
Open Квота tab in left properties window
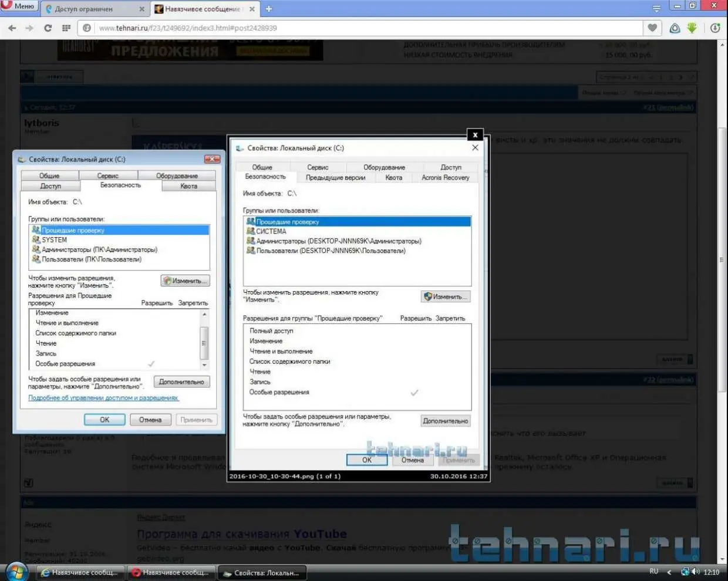[x=188, y=186]
